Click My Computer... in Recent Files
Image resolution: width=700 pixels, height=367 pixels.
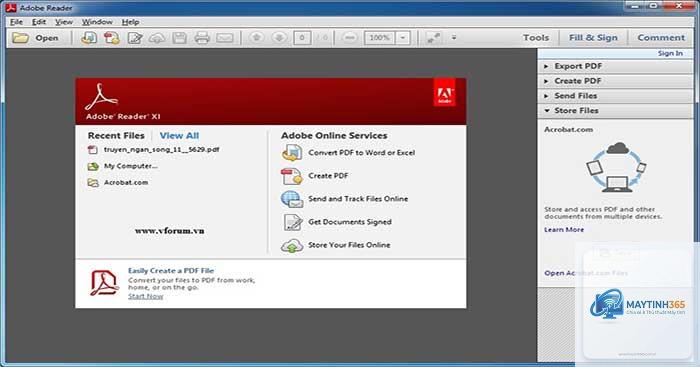[130, 166]
